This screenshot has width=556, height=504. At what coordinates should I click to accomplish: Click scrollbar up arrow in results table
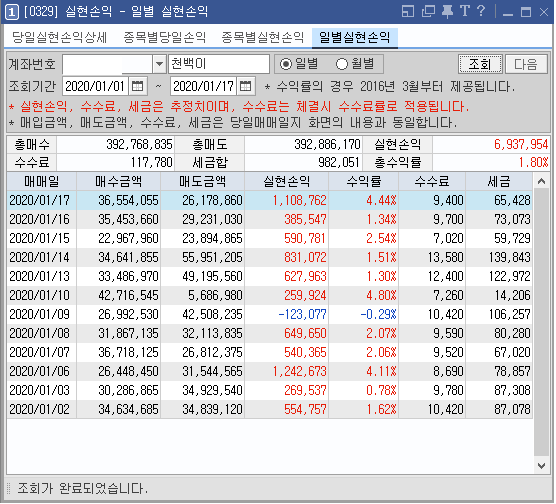(542, 182)
